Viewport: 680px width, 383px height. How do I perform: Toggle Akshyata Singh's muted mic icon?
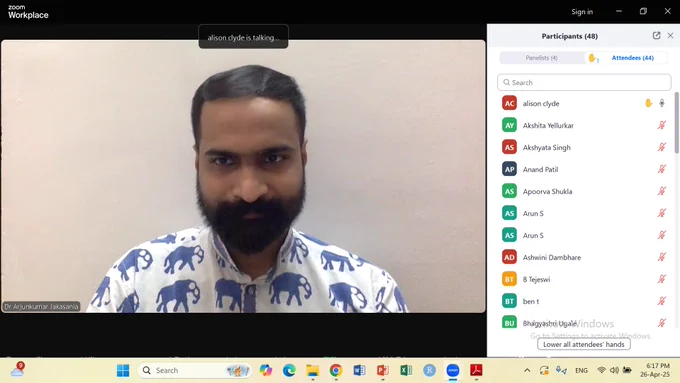pos(661,147)
